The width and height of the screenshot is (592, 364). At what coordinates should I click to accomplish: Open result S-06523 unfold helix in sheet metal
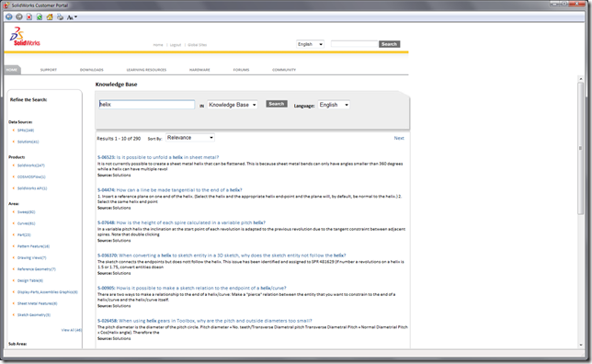[158, 157]
